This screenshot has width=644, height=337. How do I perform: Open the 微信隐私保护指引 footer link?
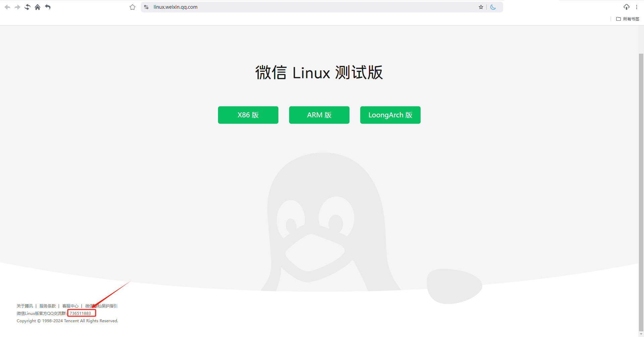101,306
